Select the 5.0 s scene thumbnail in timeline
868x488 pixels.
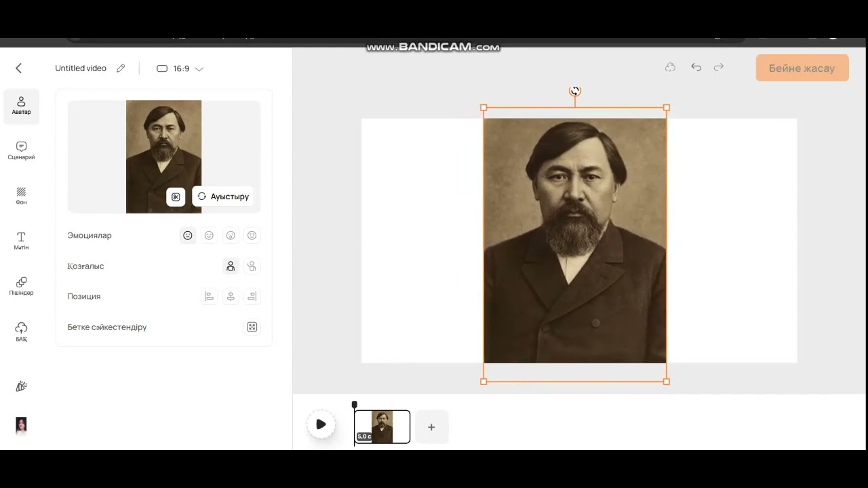(x=382, y=427)
